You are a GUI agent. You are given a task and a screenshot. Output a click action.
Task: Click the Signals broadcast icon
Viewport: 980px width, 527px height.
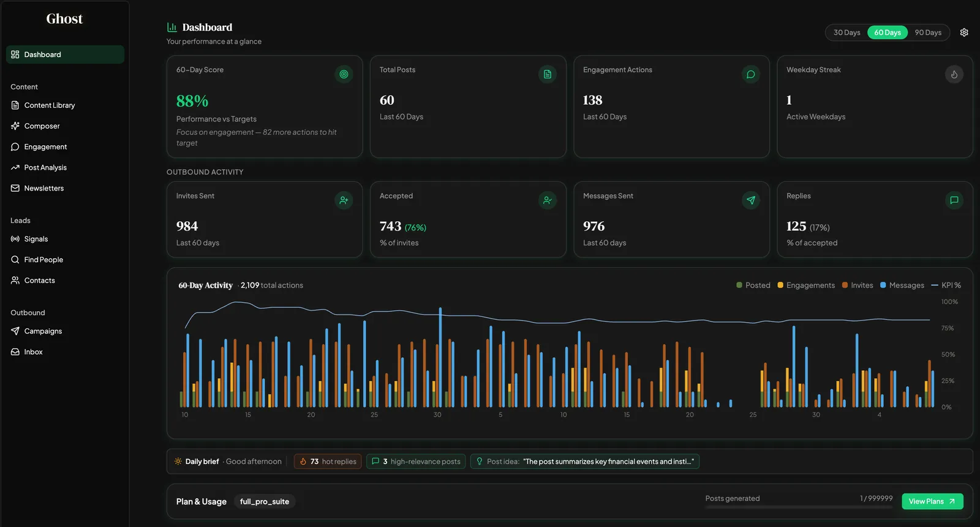click(15, 239)
